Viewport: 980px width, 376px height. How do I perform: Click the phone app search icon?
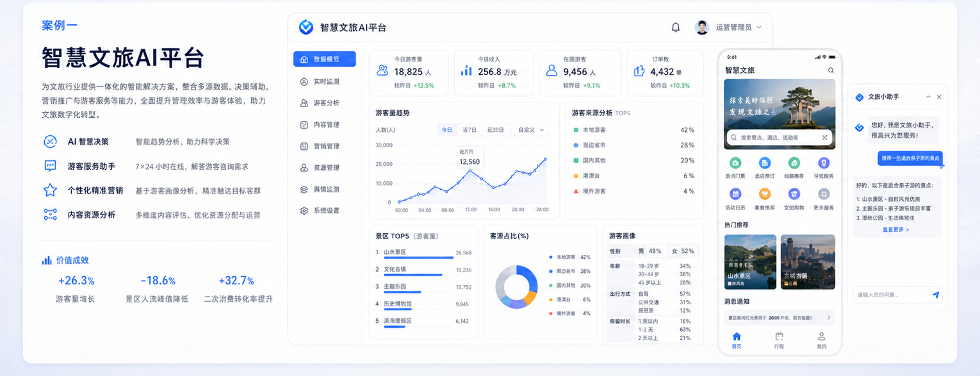pyautogui.click(x=831, y=70)
